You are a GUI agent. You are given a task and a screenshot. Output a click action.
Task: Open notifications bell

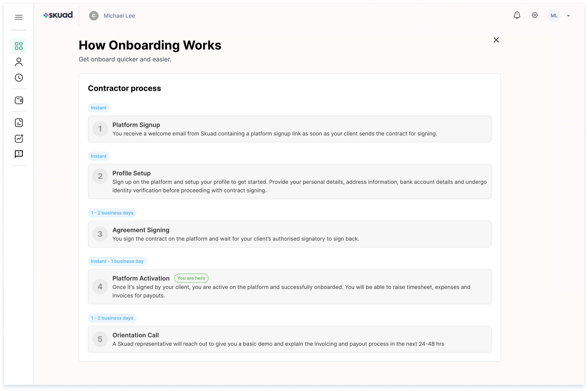click(x=517, y=16)
